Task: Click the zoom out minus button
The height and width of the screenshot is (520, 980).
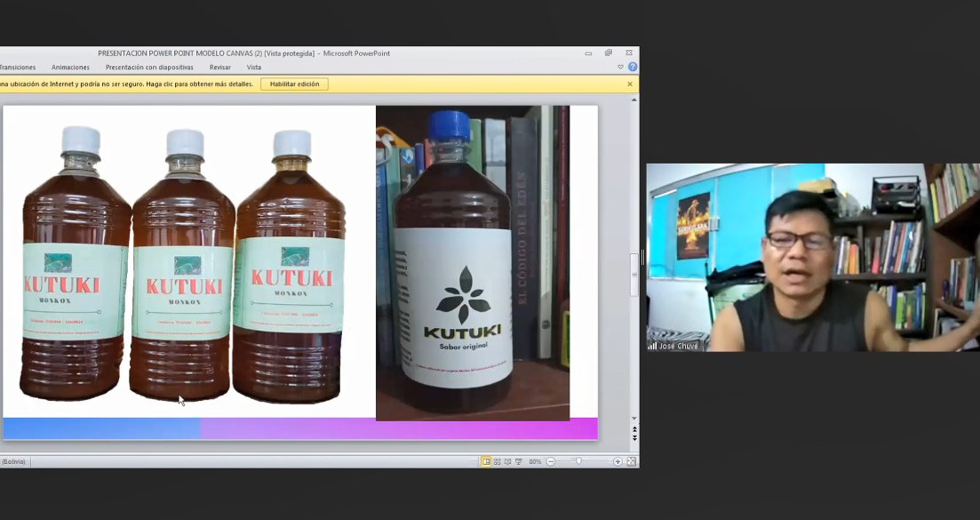Action: [551, 461]
